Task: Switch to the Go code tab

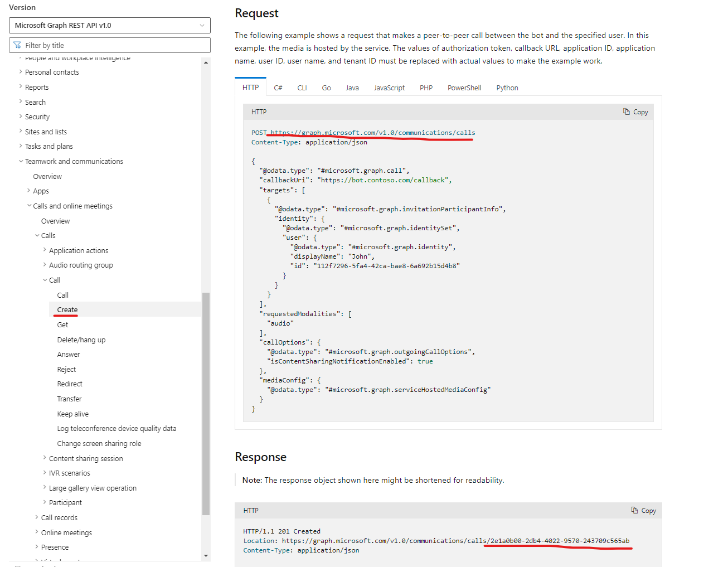Action: point(327,88)
